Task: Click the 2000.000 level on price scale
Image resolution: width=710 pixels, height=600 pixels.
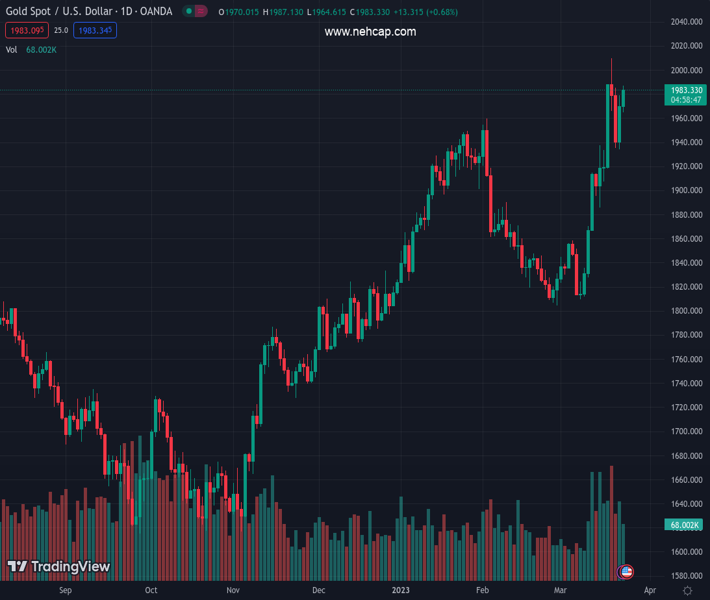Action: [x=685, y=70]
